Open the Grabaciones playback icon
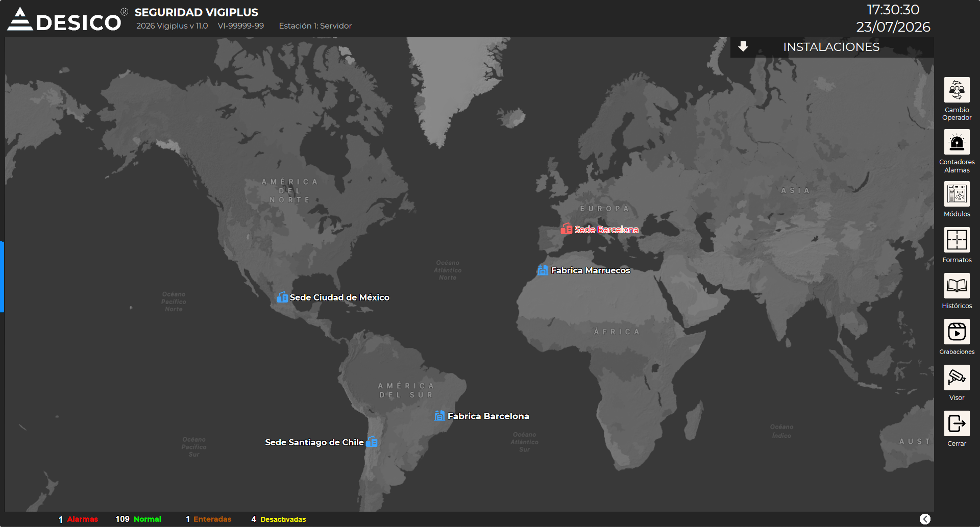980x527 pixels. [x=957, y=332]
